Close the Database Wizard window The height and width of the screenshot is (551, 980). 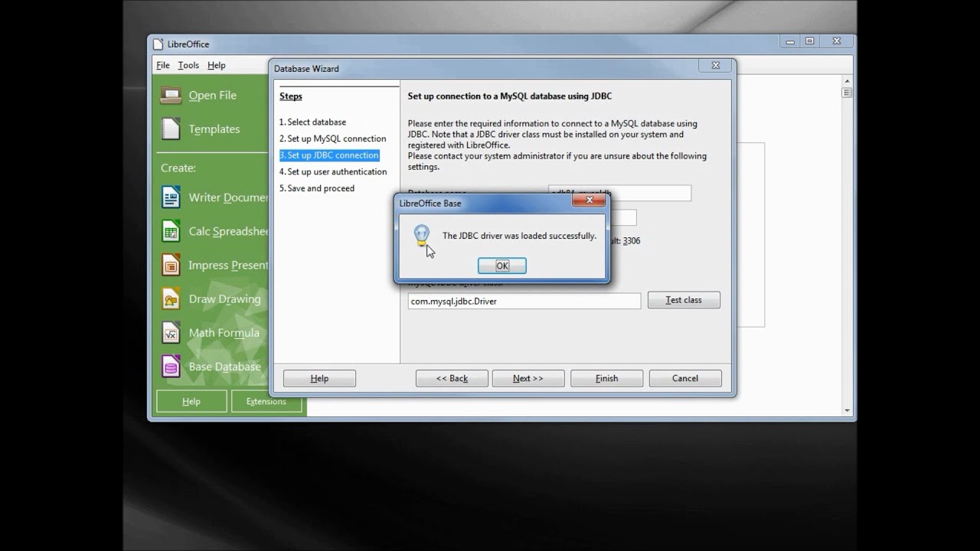tap(715, 66)
